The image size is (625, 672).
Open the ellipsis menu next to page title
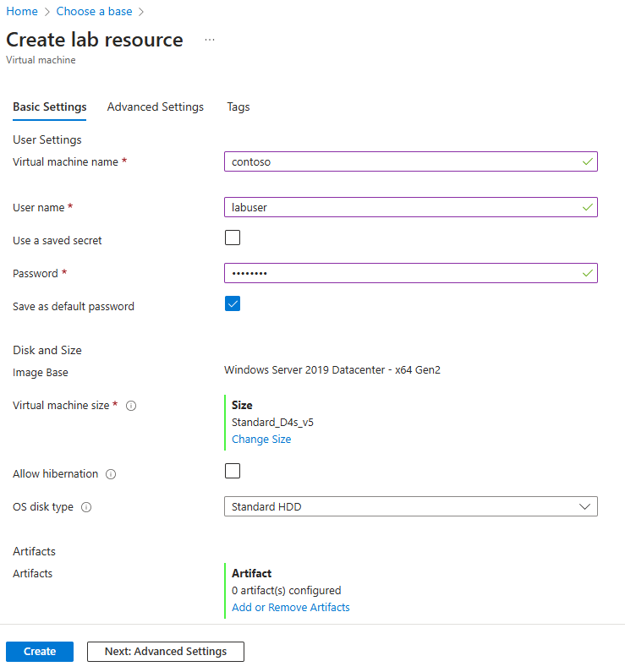[210, 40]
